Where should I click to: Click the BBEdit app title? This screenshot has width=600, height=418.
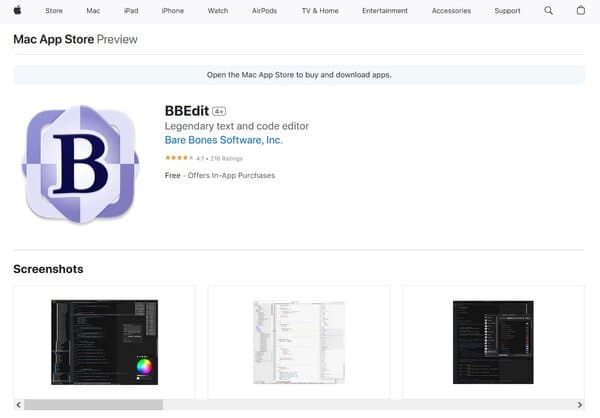[x=187, y=111]
